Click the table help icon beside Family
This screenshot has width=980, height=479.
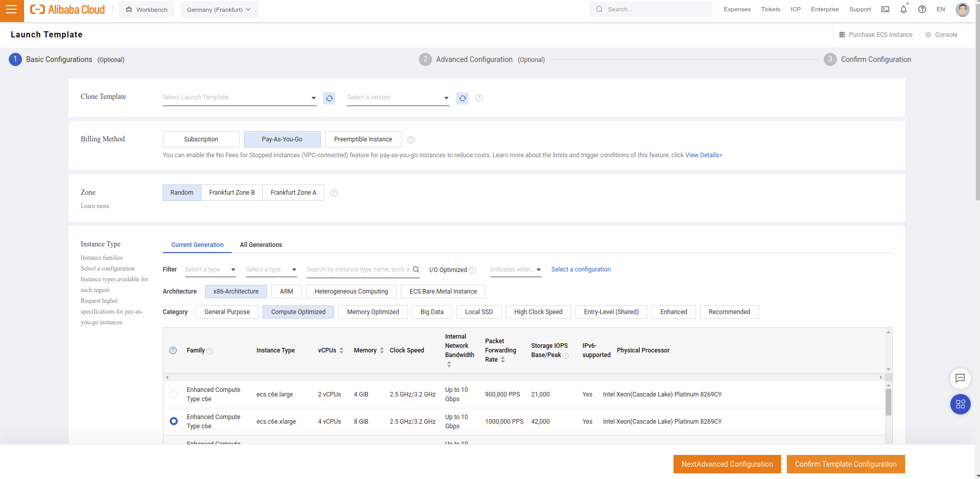point(173,350)
